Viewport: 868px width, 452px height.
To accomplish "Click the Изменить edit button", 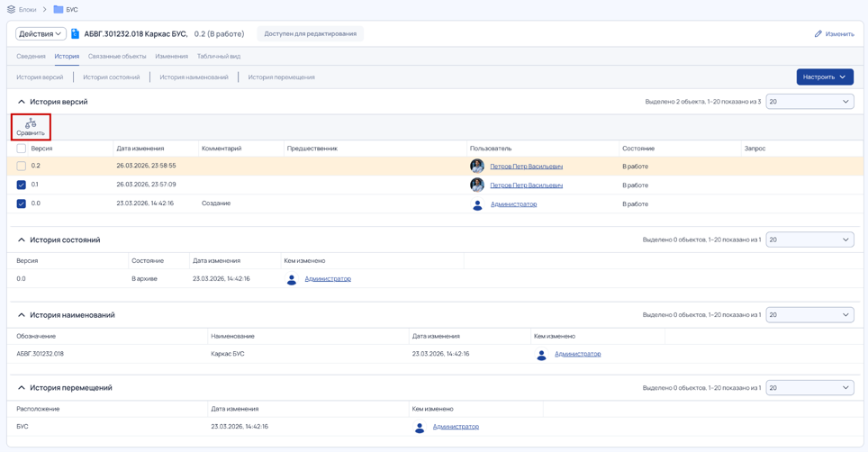I will coord(834,33).
